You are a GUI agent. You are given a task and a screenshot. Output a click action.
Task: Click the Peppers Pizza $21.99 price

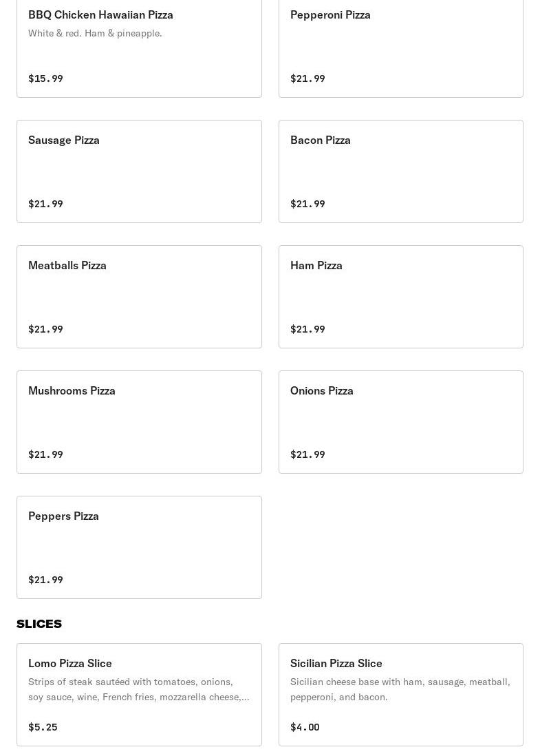[x=45, y=580]
